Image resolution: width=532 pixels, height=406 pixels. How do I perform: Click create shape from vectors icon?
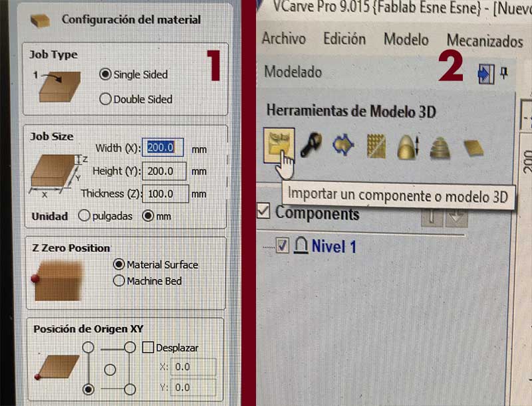click(343, 145)
